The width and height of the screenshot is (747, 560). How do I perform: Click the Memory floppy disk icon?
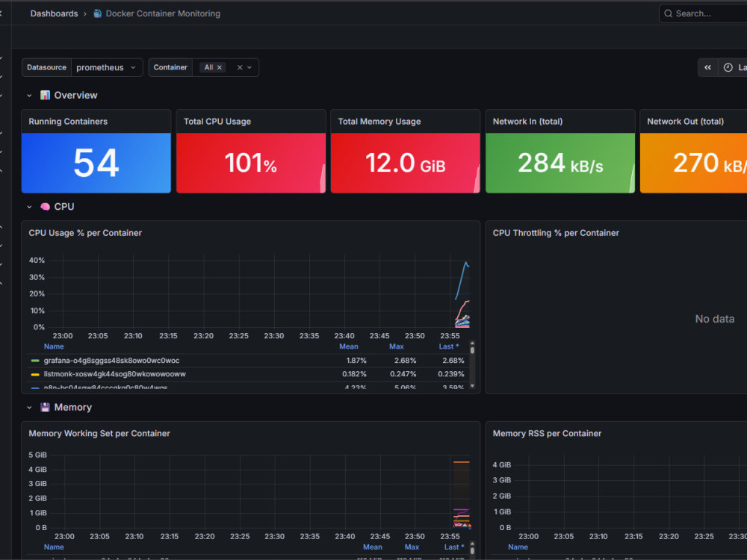[45, 407]
